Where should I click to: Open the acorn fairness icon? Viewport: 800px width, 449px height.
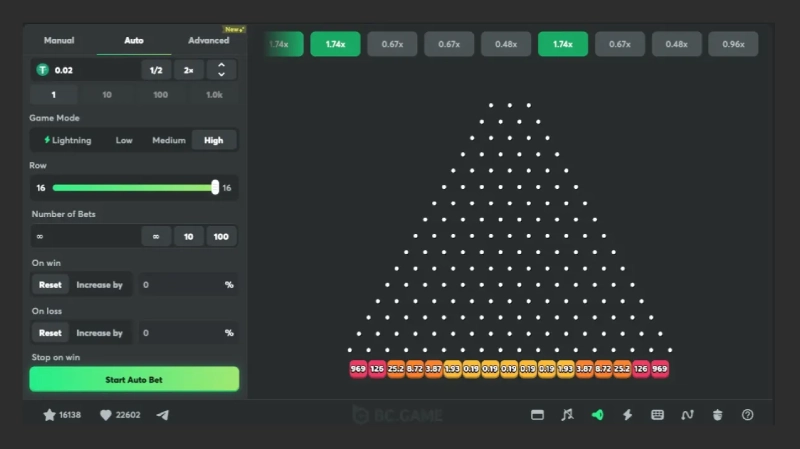717,415
